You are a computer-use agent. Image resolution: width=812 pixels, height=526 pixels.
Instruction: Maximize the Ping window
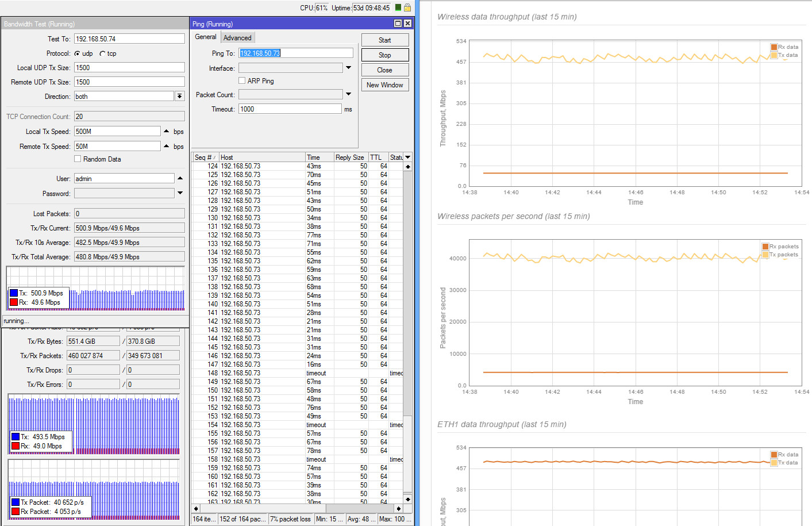pos(398,24)
